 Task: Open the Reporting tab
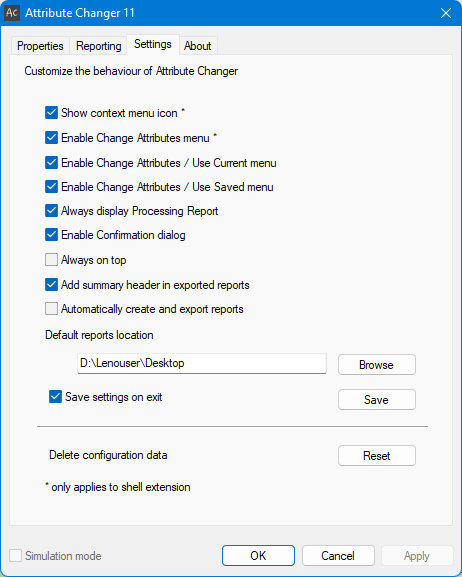(x=98, y=46)
